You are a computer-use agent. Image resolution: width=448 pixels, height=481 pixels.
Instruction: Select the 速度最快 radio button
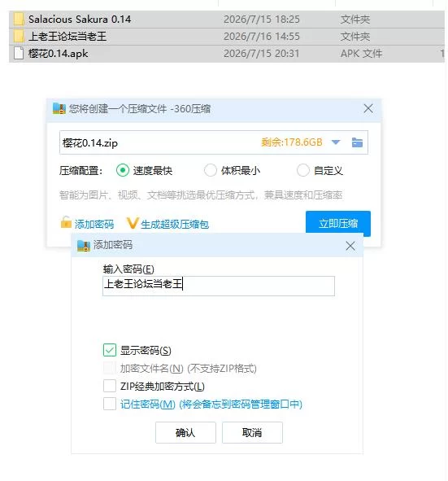pyautogui.click(x=123, y=170)
